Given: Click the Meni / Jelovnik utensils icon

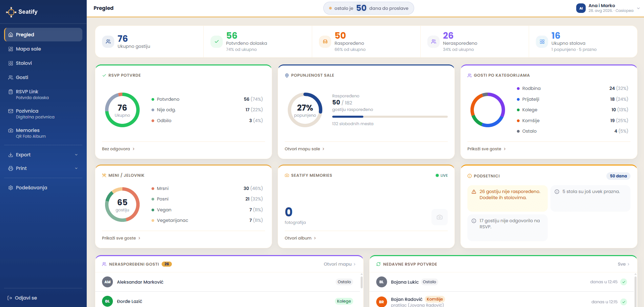Looking at the screenshot, I should 104,175.
